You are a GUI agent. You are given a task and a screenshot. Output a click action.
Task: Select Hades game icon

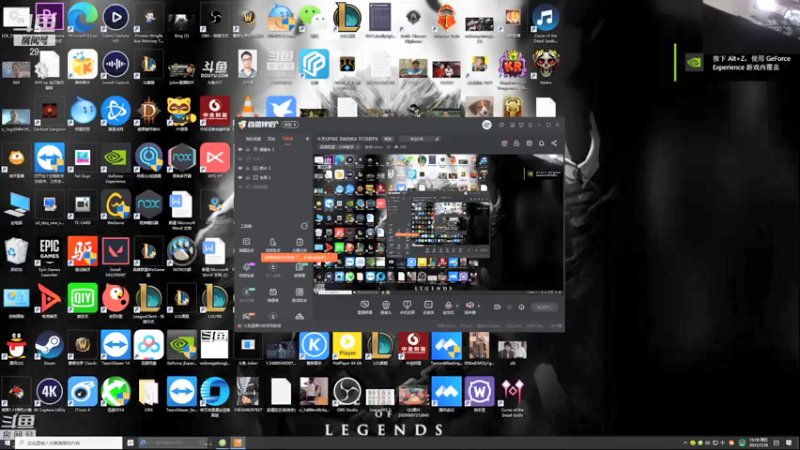click(x=545, y=66)
